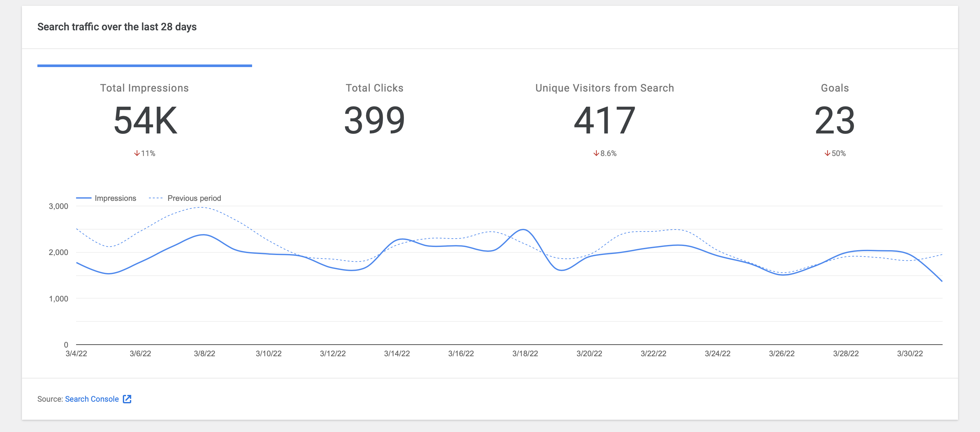This screenshot has width=980, height=432.
Task: Select the dashed Previous period legend line
Action: coord(156,198)
